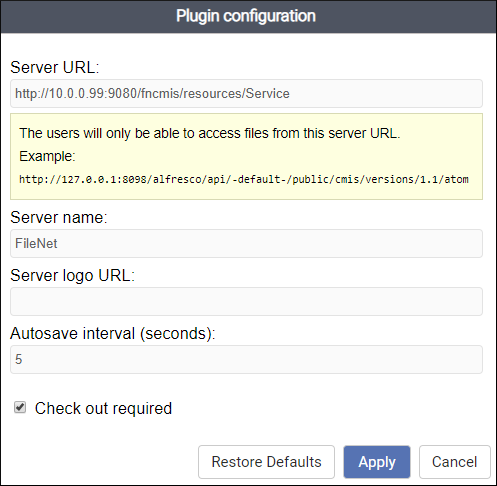Restore Defaults for the plugin settings
Image resolution: width=497 pixels, height=486 pixels.
pyautogui.click(x=266, y=462)
